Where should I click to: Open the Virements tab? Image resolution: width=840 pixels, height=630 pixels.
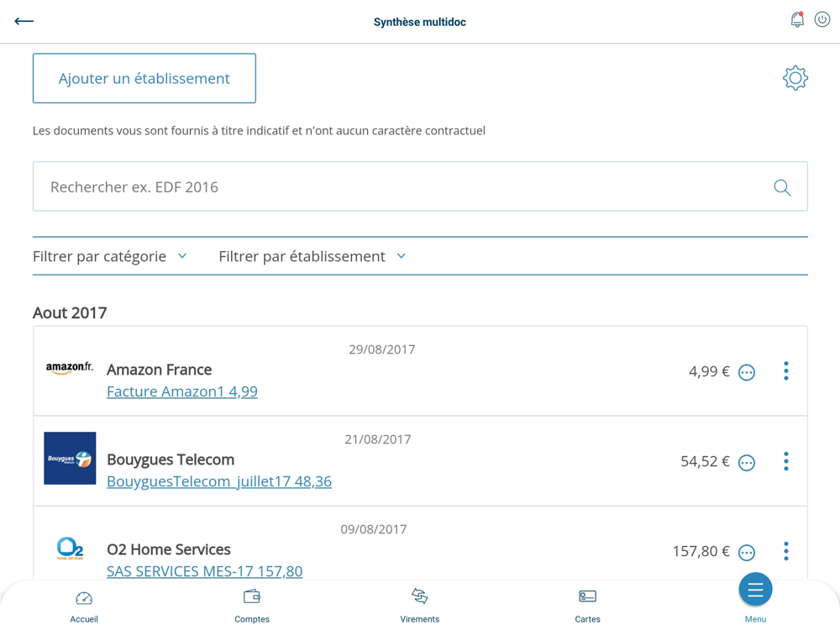420,605
